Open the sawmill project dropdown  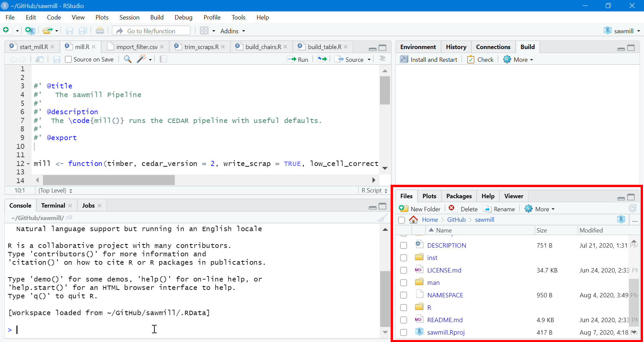tap(622, 31)
